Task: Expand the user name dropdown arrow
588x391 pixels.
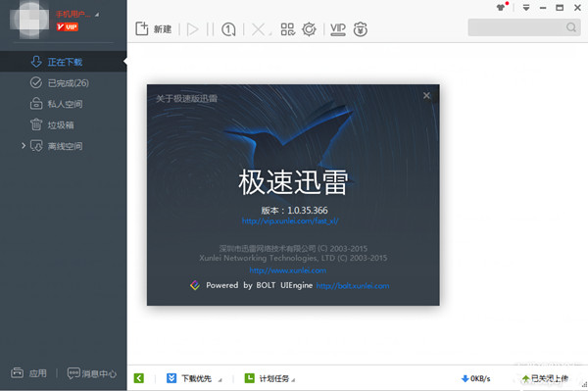Action: coord(97,15)
